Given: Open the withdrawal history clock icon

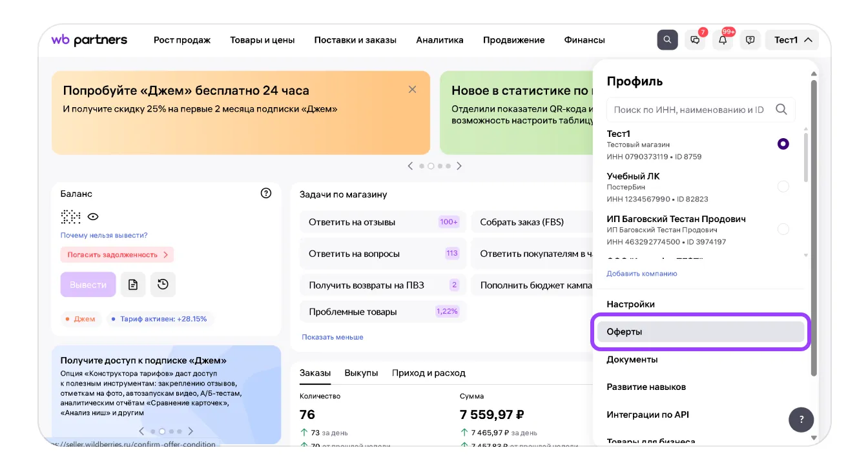Looking at the screenshot, I should (163, 285).
